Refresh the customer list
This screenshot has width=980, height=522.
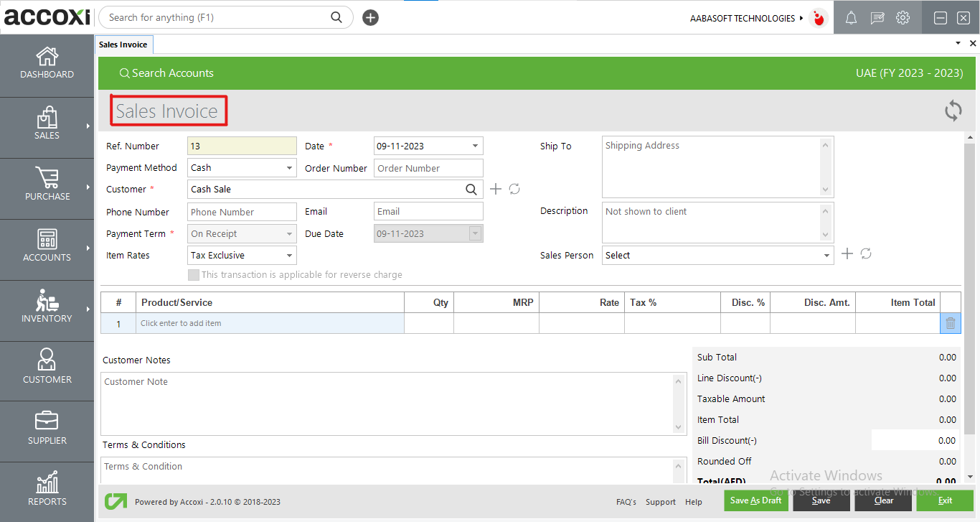click(x=514, y=189)
